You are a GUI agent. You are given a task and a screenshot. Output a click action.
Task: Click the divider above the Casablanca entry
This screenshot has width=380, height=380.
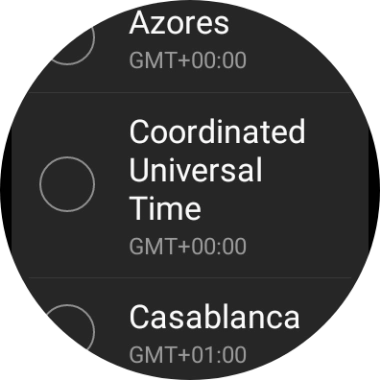click(190, 277)
